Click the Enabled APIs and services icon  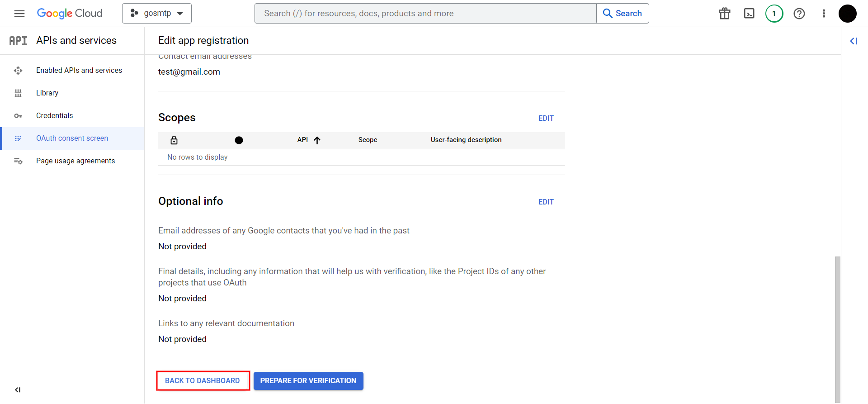click(x=18, y=71)
